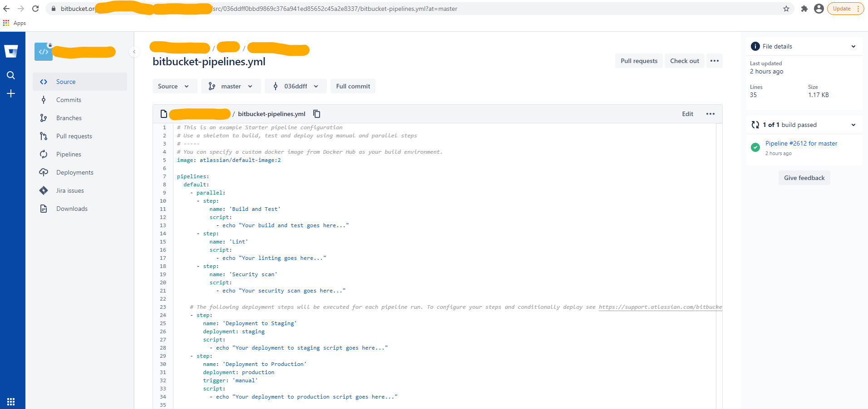Click the Give feedback button
This screenshot has width=868, height=409.
pyautogui.click(x=804, y=178)
